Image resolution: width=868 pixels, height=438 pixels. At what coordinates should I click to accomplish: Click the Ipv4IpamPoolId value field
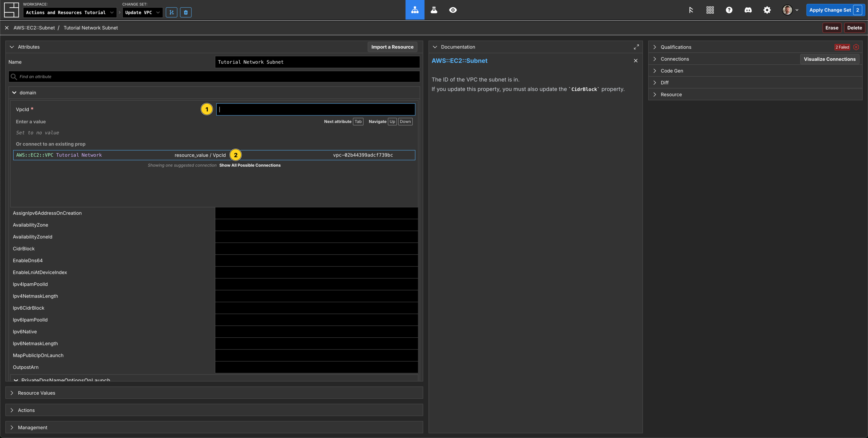point(316,284)
